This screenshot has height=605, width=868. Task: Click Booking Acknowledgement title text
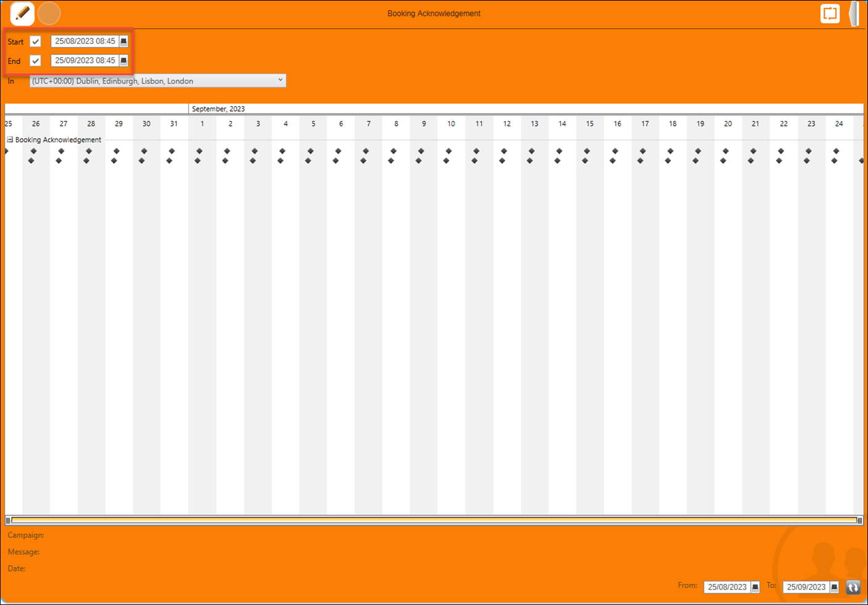point(434,13)
